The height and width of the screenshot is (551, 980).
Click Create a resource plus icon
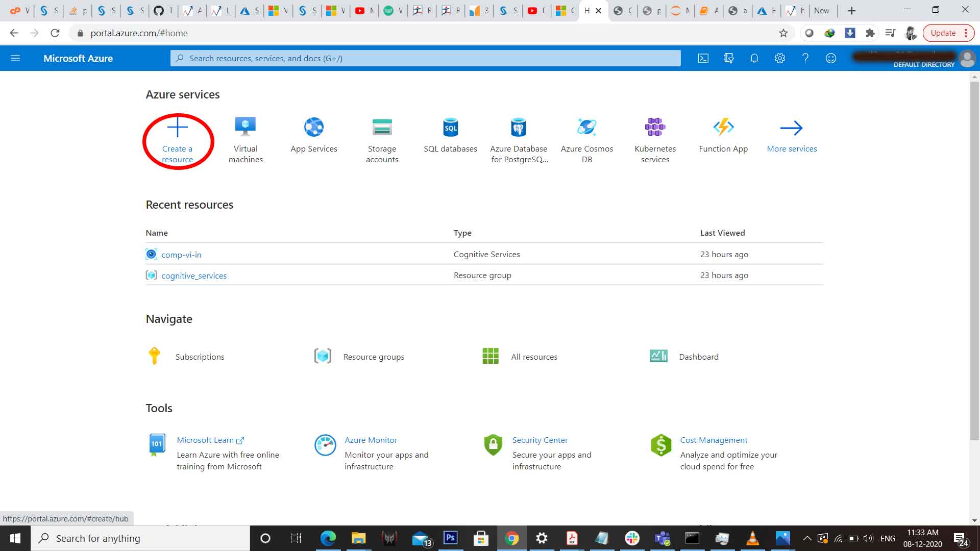tap(177, 127)
